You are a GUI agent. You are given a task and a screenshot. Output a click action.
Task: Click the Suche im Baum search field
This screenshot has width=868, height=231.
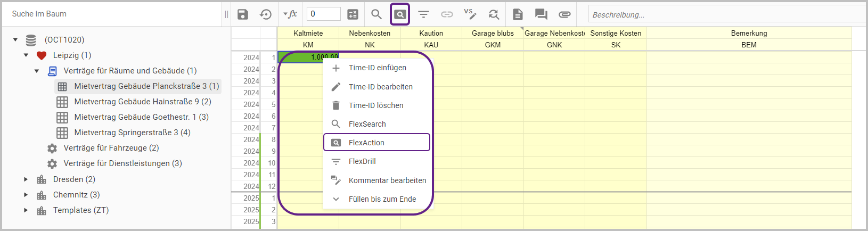(112, 14)
